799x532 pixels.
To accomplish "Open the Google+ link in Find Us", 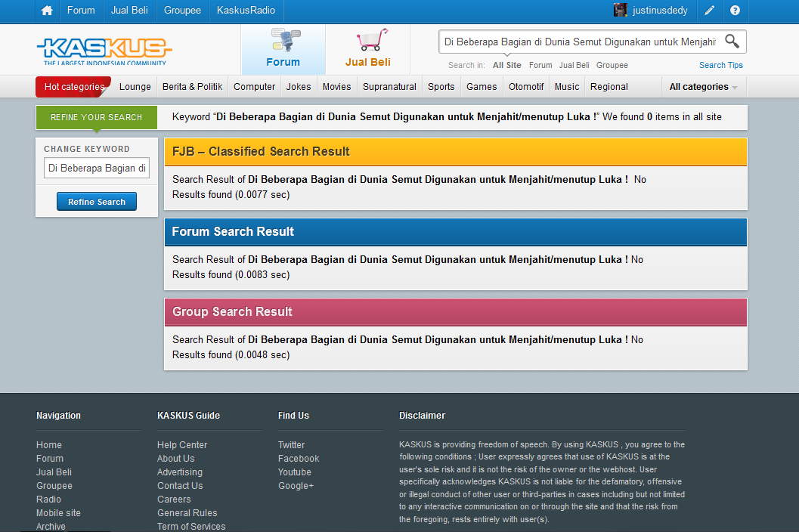I will click(x=296, y=486).
